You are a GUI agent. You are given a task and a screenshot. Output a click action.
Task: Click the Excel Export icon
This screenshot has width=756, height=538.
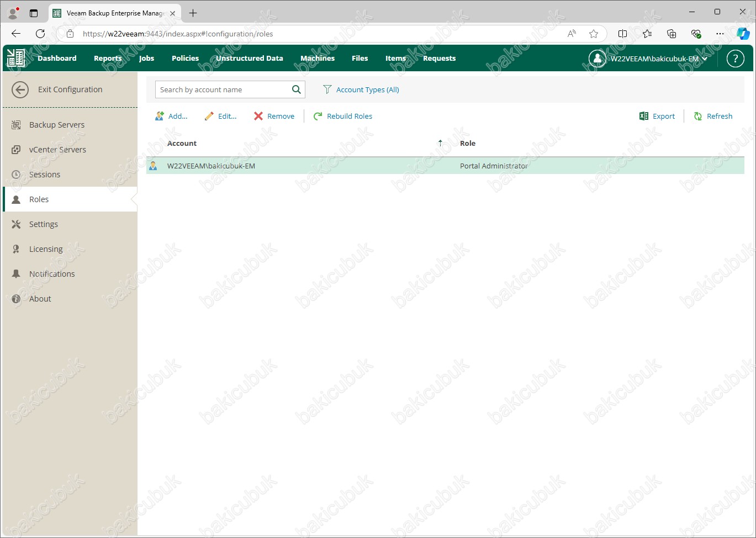pyautogui.click(x=644, y=116)
